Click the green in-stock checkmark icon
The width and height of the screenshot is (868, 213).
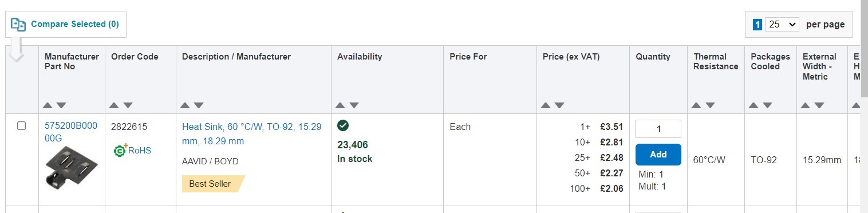tap(343, 125)
